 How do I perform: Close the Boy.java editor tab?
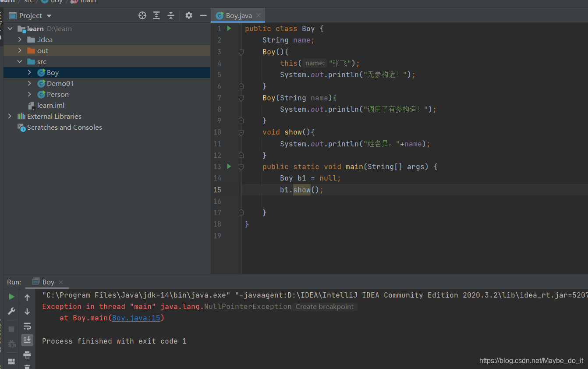(259, 15)
